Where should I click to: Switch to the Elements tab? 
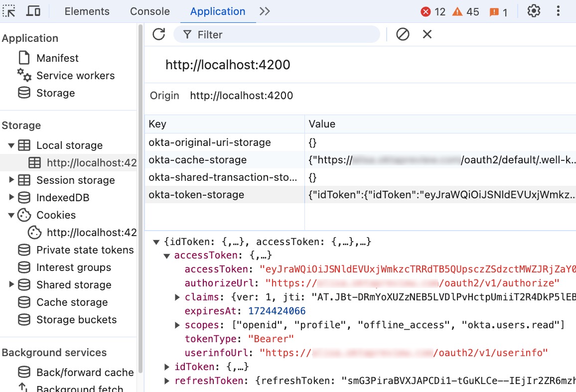pyautogui.click(x=87, y=11)
